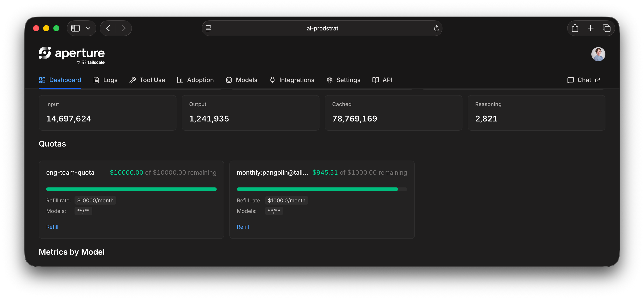644x299 pixels.
Task: Minimize the window with yellow button
Action: coord(46,28)
